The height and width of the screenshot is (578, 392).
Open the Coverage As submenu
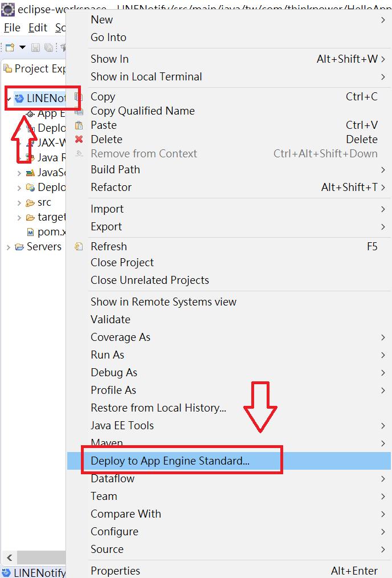229,337
